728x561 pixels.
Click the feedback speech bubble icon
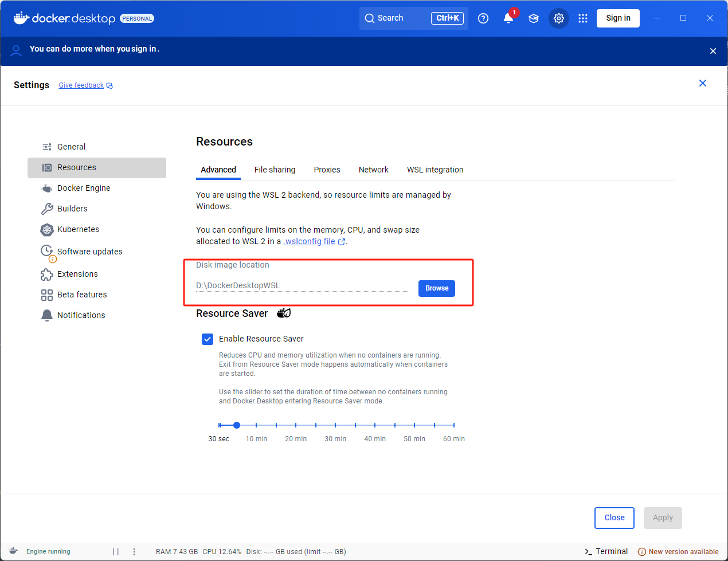[x=109, y=86]
